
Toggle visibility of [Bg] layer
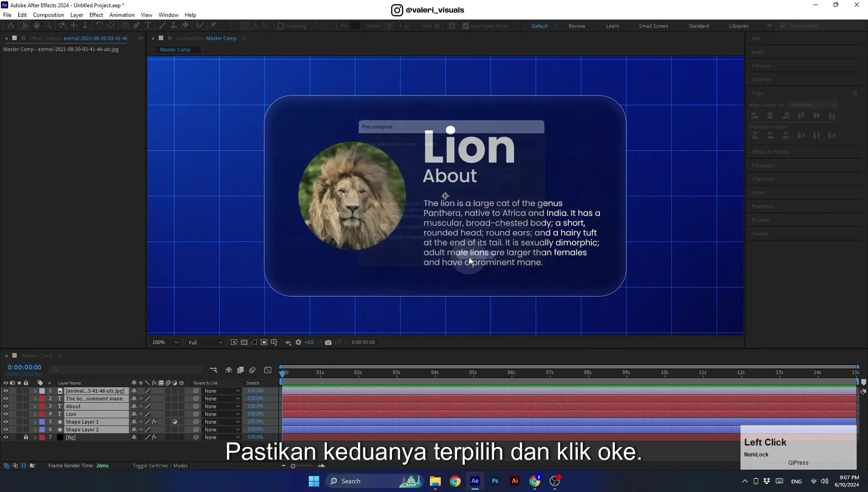click(x=6, y=437)
